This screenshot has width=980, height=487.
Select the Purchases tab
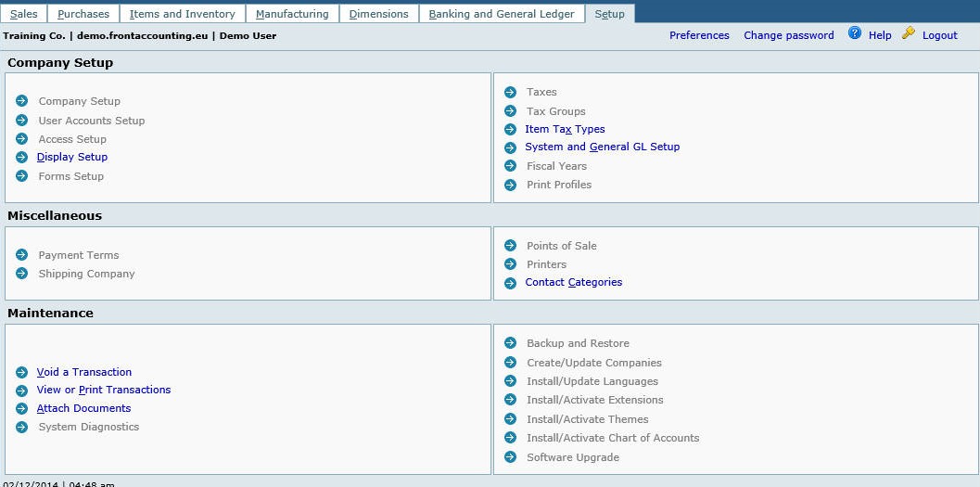coord(83,14)
